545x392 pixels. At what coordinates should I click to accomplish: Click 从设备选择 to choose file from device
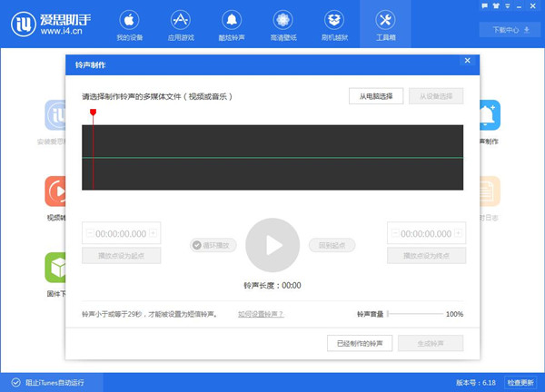(x=436, y=96)
